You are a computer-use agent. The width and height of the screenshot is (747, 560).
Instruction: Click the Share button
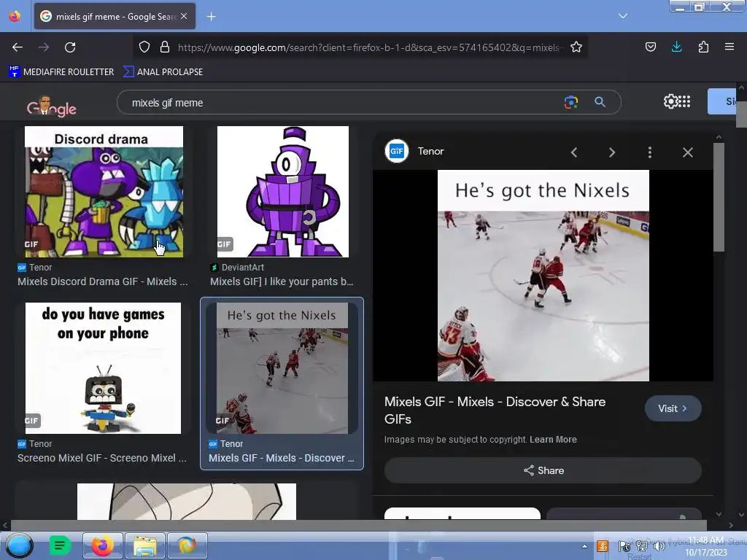pyautogui.click(x=543, y=470)
